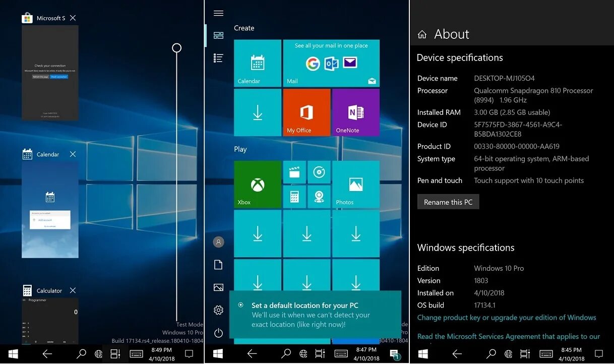Open the small Groove Music disc tile
This screenshot has height=364, width=614.
tap(319, 172)
